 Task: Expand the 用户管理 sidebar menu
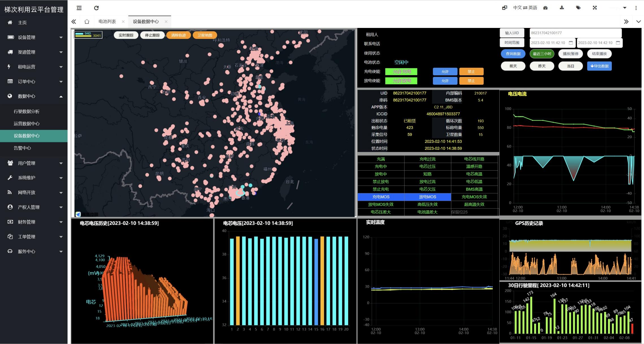(x=34, y=163)
